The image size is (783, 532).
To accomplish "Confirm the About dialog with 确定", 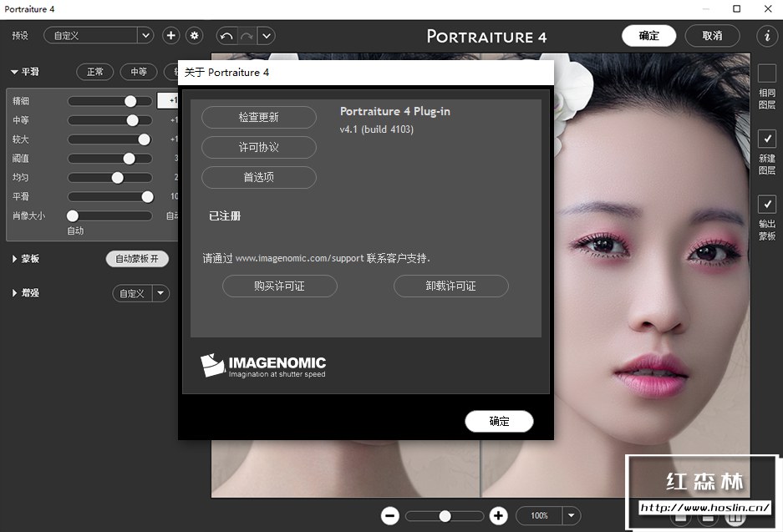I will click(x=499, y=421).
